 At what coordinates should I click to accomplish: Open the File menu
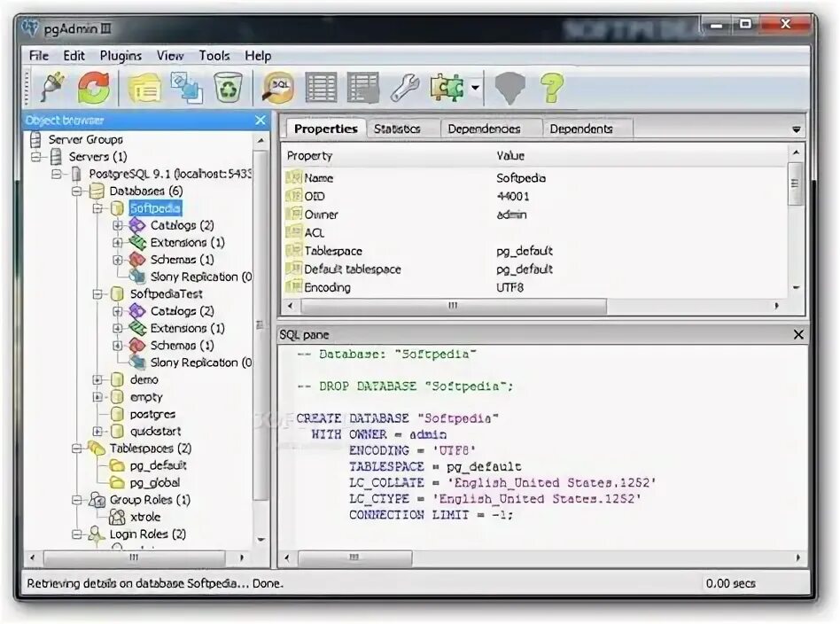(x=39, y=56)
